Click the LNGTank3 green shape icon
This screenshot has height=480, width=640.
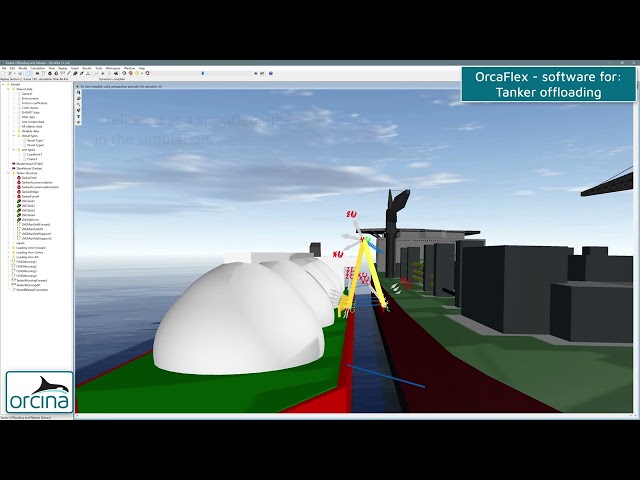click(19, 210)
